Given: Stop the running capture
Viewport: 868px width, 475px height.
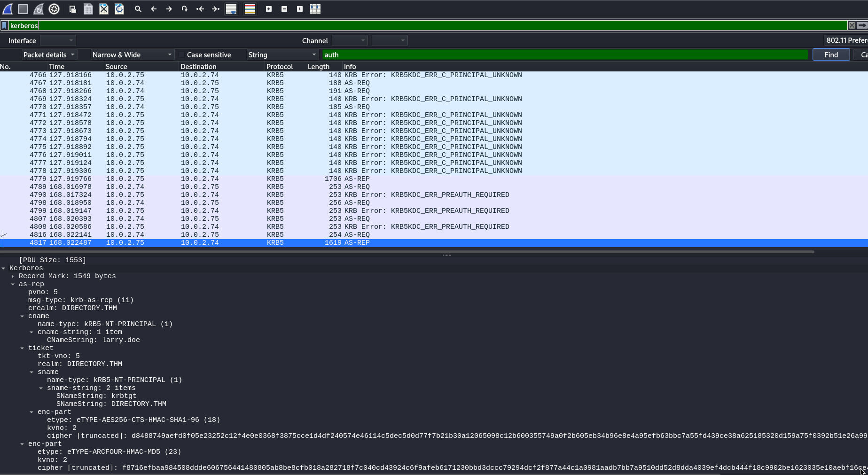Looking at the screenshot, I should point(23,8).
